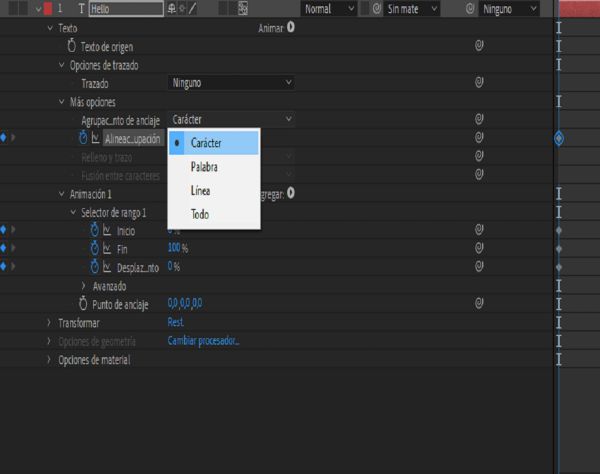Open the Sin mate track matte dropdown

412,9
